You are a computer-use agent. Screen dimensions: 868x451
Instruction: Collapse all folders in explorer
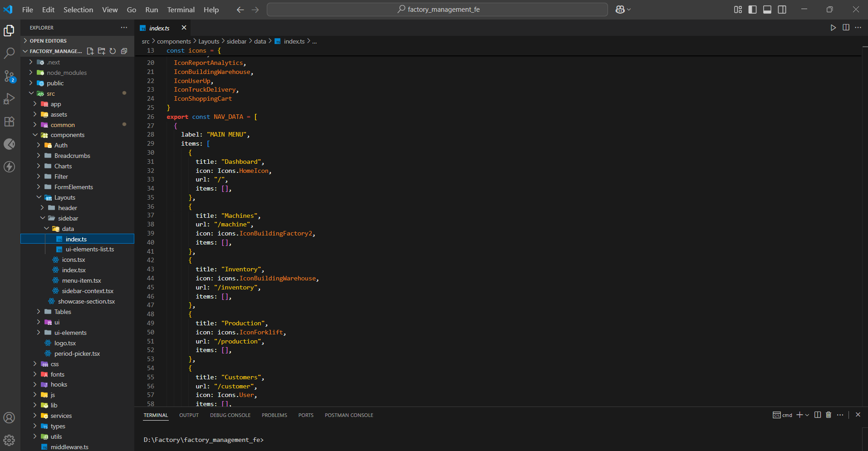click(124, 51)
